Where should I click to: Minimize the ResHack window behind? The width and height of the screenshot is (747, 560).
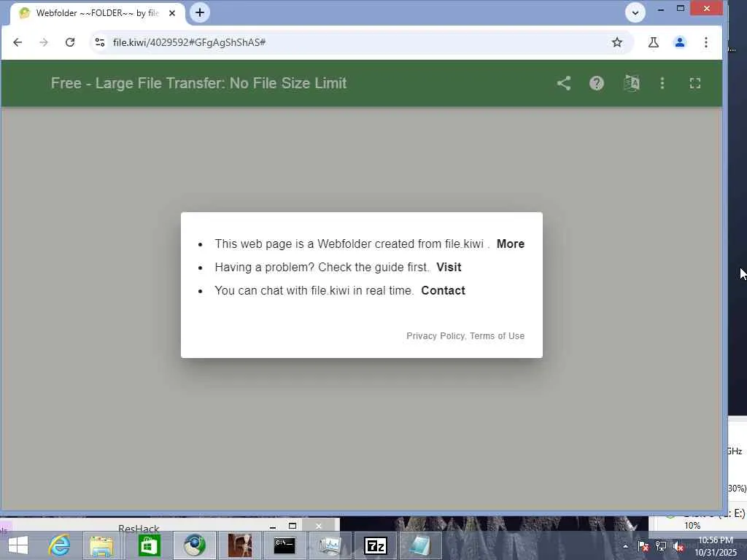pyautogui.click(x=273, y=526)
